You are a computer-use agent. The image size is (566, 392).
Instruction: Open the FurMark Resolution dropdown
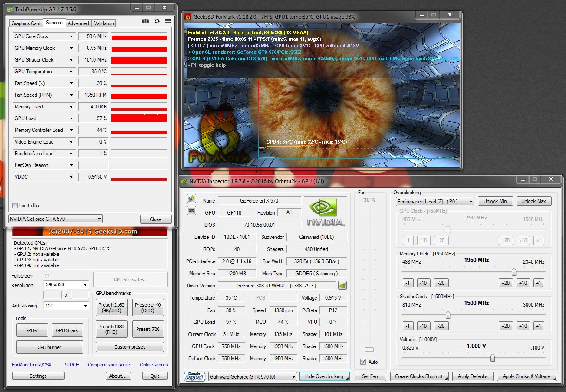pyautogui.click(x=66, y=285)
